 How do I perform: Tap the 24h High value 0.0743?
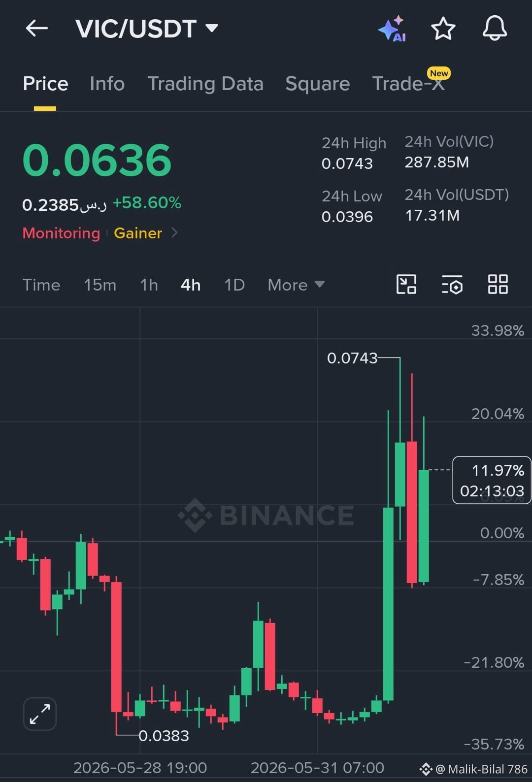point(347,163)
